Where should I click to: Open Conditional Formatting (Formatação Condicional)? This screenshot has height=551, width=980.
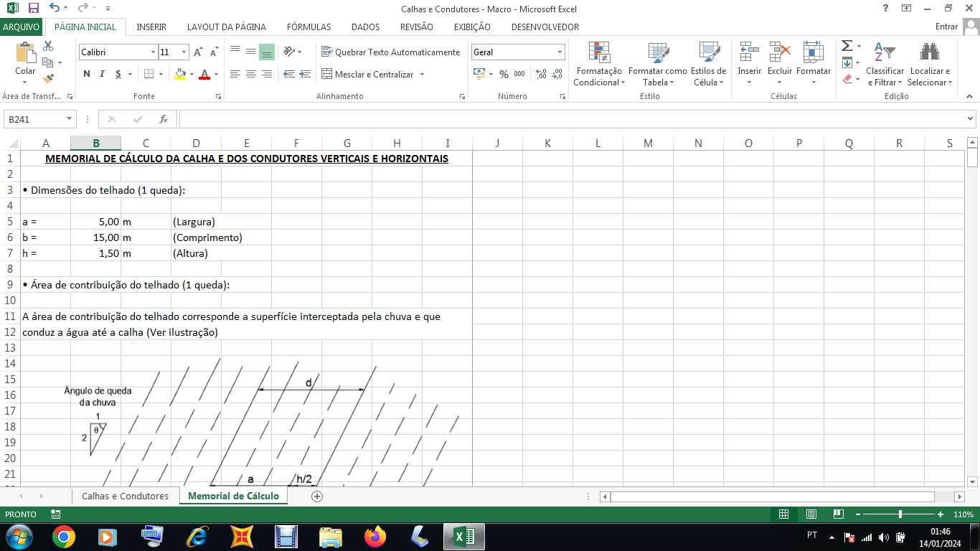[x=599, y=64]
